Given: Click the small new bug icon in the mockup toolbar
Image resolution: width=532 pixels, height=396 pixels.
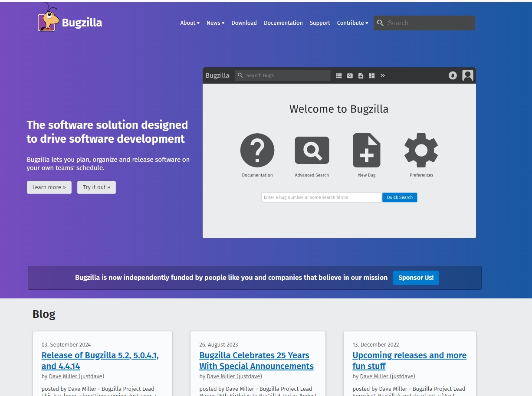Looking at the screenshot, I should 361,75.
